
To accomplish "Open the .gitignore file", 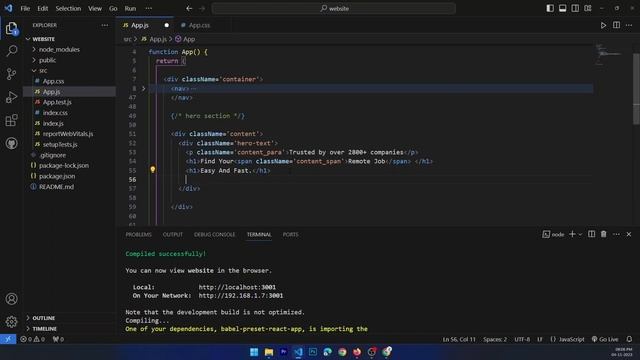I will pos(52,155).
